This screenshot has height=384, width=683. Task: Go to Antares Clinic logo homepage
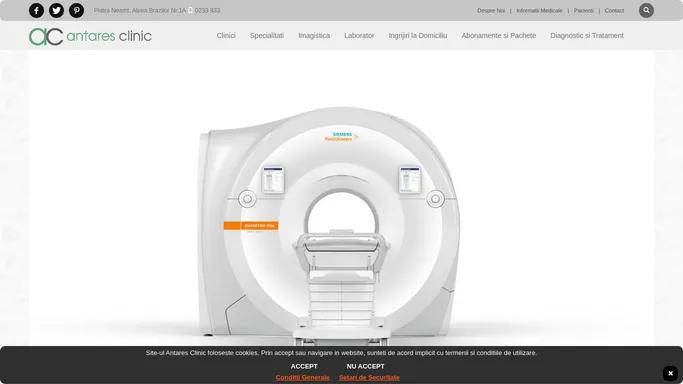[x=90, y=36]
